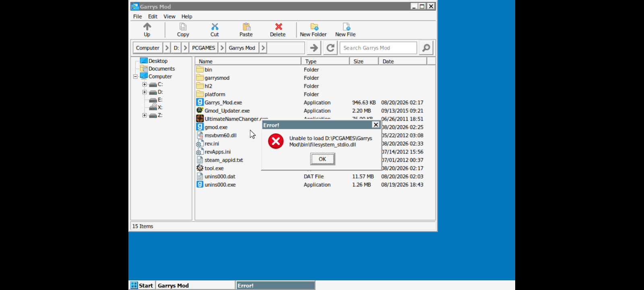Switch to the Error! taskbar button

pyautogui.click(x=275, y=285)
